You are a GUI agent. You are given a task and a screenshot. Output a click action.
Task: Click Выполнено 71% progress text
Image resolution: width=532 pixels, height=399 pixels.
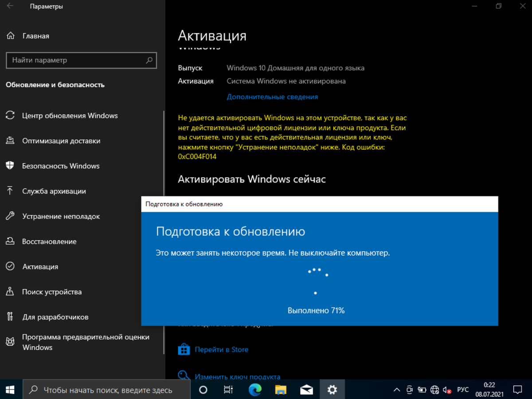click(x=316, y=310)
